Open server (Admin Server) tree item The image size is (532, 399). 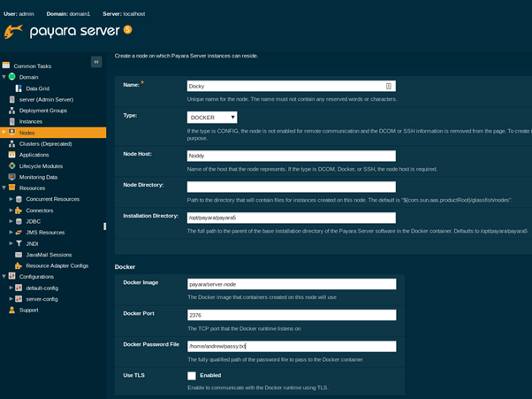46,99
